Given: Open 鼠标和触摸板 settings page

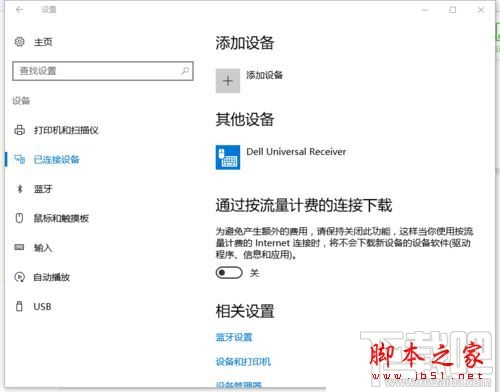Looking at the screenshot, I should (61, 218).
